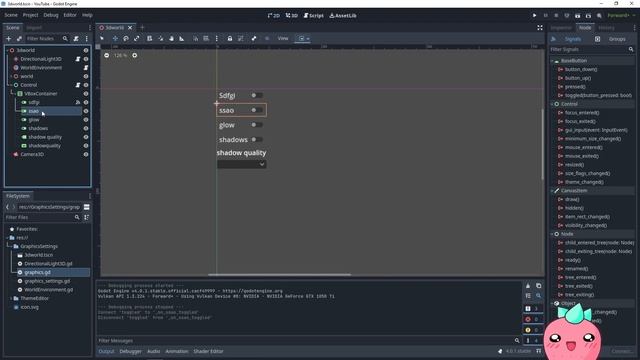Attach a script using the scroll icon
The image size is (640, 360).
76,38
